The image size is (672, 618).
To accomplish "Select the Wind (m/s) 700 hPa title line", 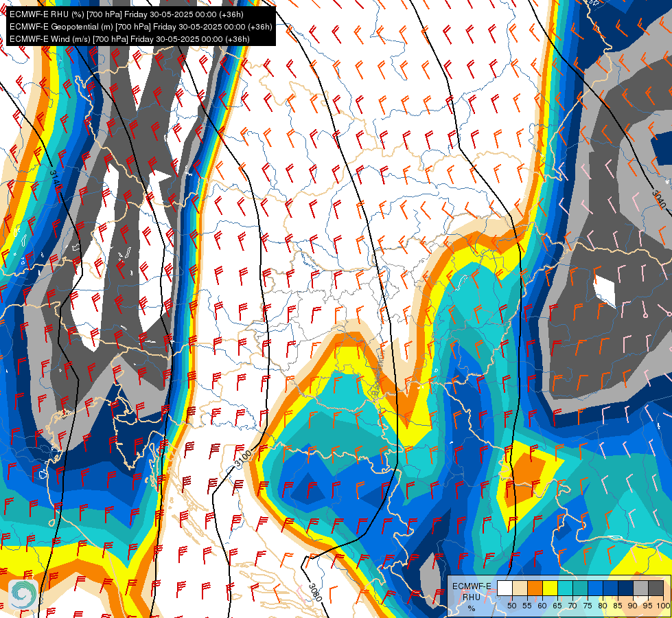I will pyautogui.click(x=130, y=39).
